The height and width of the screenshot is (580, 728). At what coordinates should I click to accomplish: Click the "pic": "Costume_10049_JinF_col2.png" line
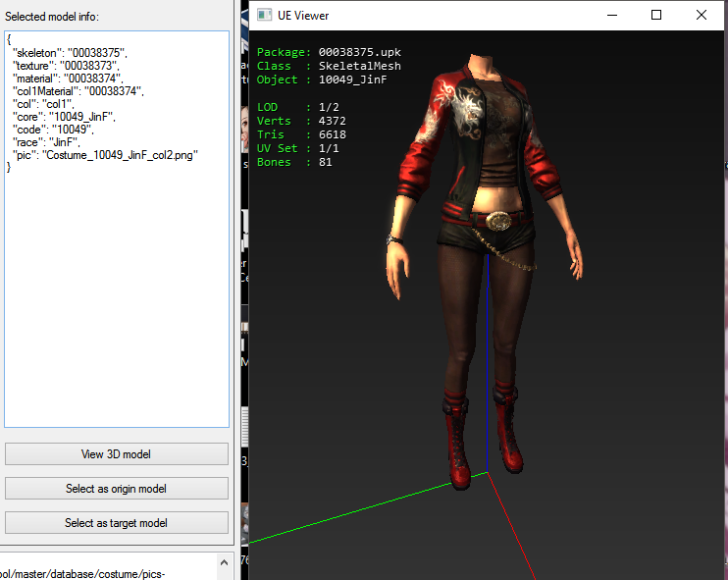click(105, 155)
